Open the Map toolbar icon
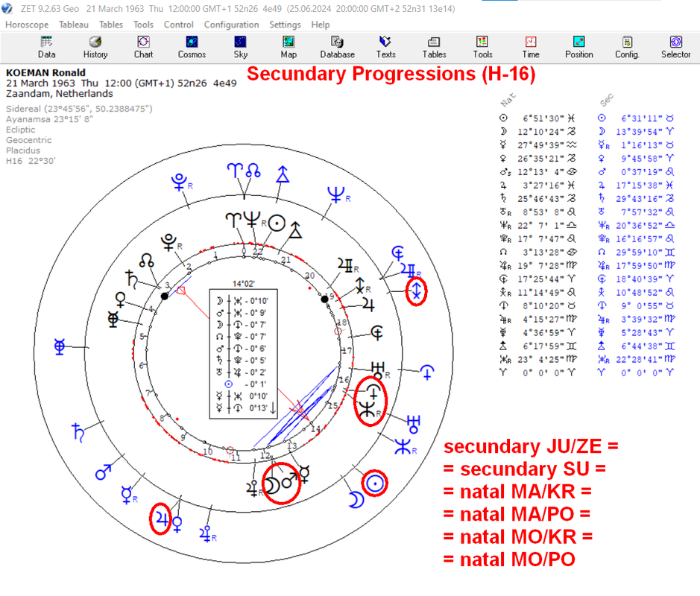 (x=288, y=47)
